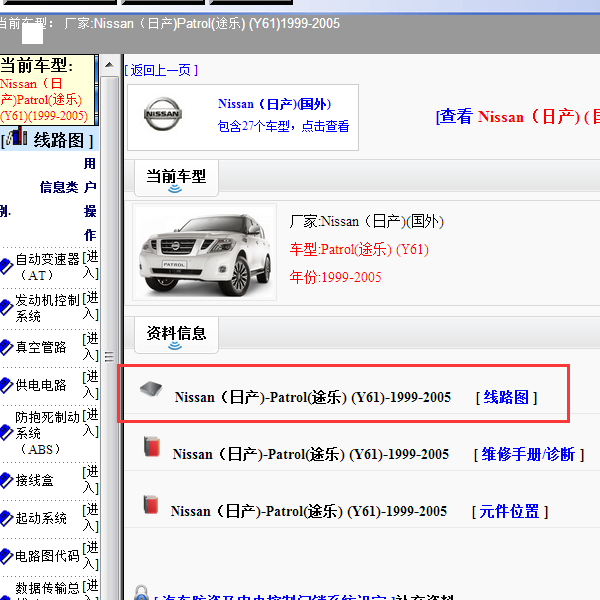Open Nissan（日产）(国外) brand link
This screenshot has height=600, width=600.
click(x=274, y=104)
